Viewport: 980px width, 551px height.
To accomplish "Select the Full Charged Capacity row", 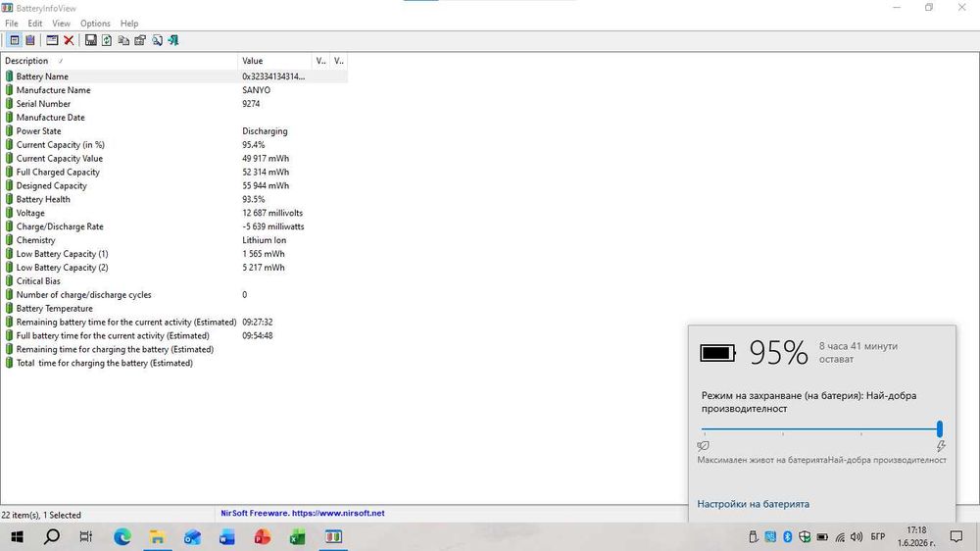I will [x=174, y=172].
